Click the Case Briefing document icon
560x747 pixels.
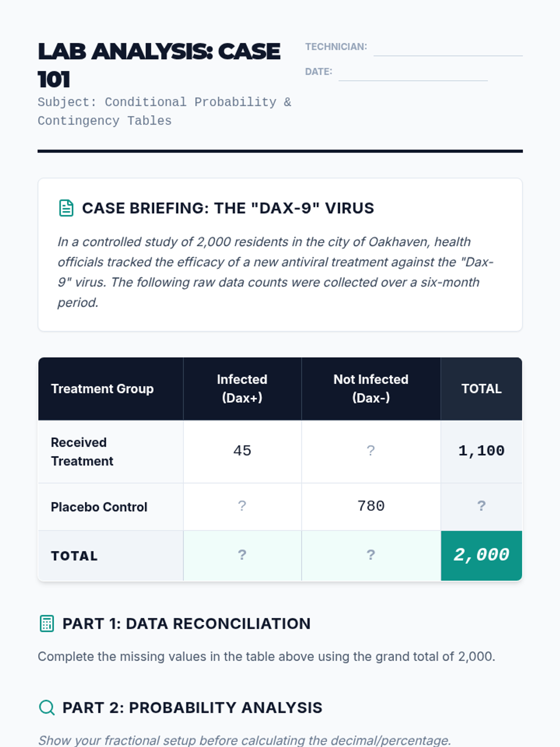[x=66, y=208]
